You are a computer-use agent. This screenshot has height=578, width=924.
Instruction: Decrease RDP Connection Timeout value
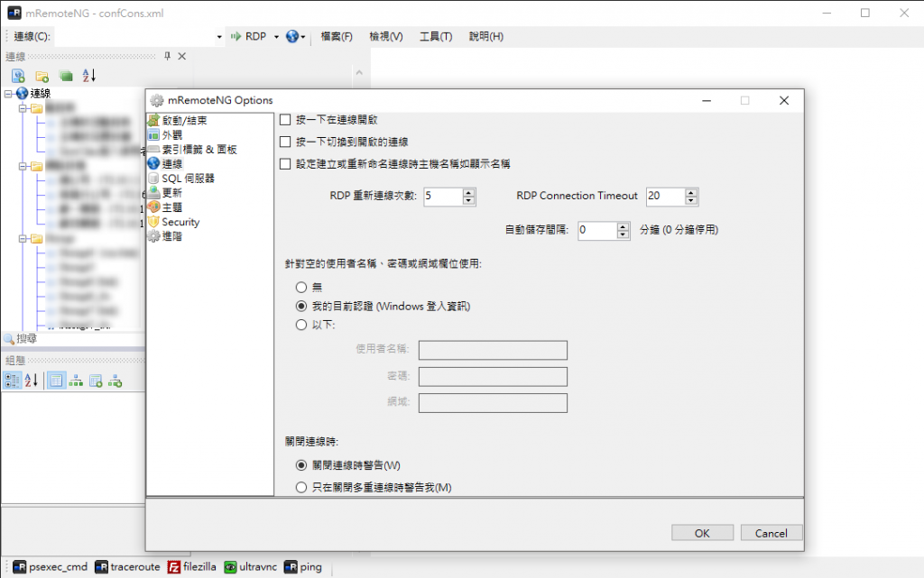pos(691,201)
